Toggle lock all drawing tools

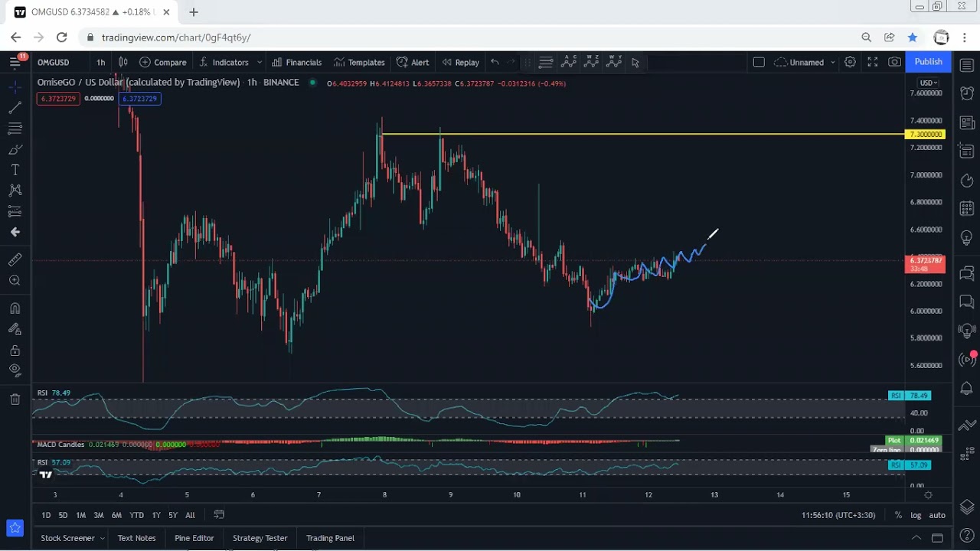click(x=15, y=350)
